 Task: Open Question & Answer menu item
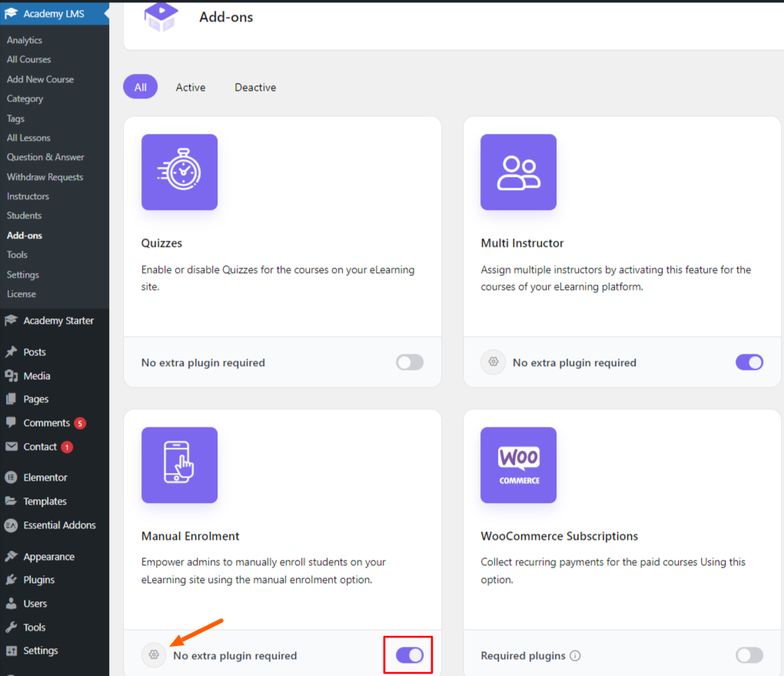click(45, 157)
